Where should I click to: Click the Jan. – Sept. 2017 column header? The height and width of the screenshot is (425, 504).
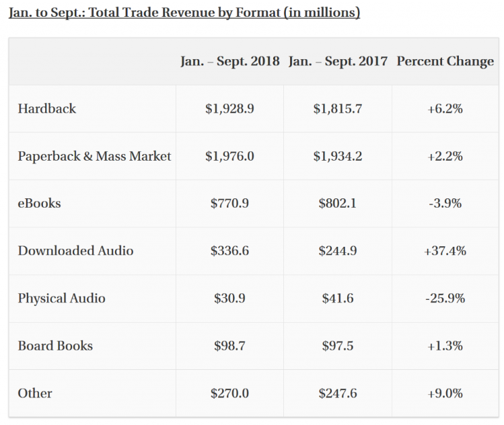coord(338,61)
